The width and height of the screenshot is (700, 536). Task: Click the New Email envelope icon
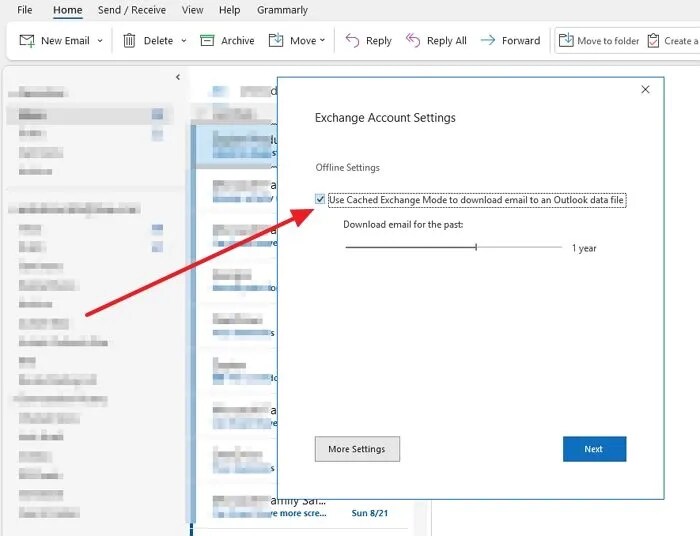pos(27,41)
